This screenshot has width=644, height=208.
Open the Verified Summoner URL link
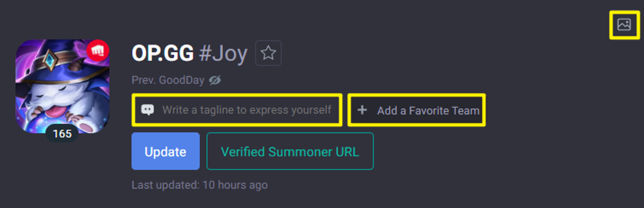click(x=290, y=151)
